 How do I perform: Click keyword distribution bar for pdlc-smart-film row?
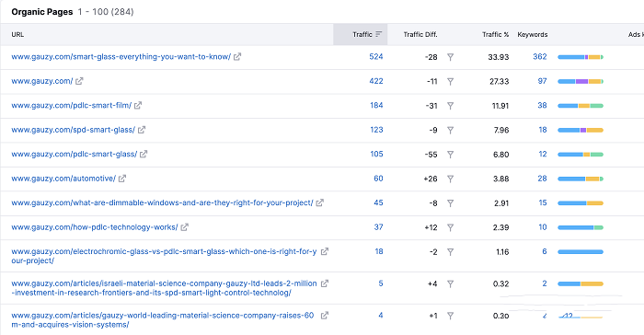[581, 106]
